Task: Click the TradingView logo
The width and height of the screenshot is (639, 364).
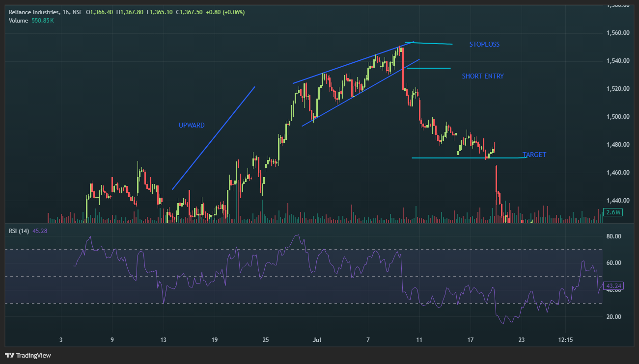Action: click(x=28, y=355)
